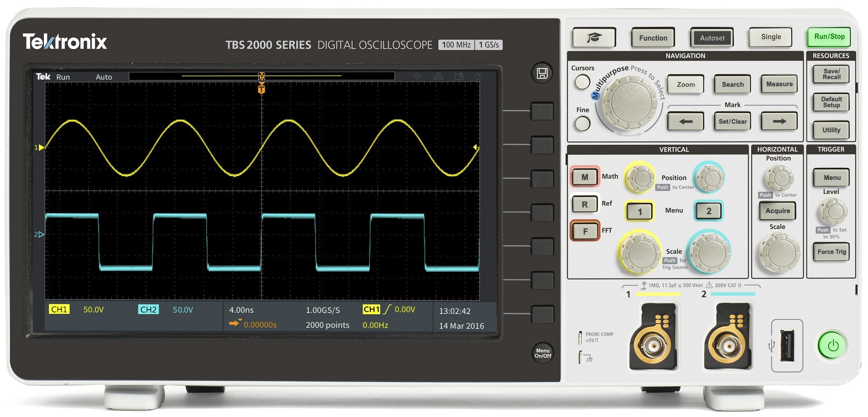
Task: Toggle the Cursors round button
Action: click(x=582, y=82)
